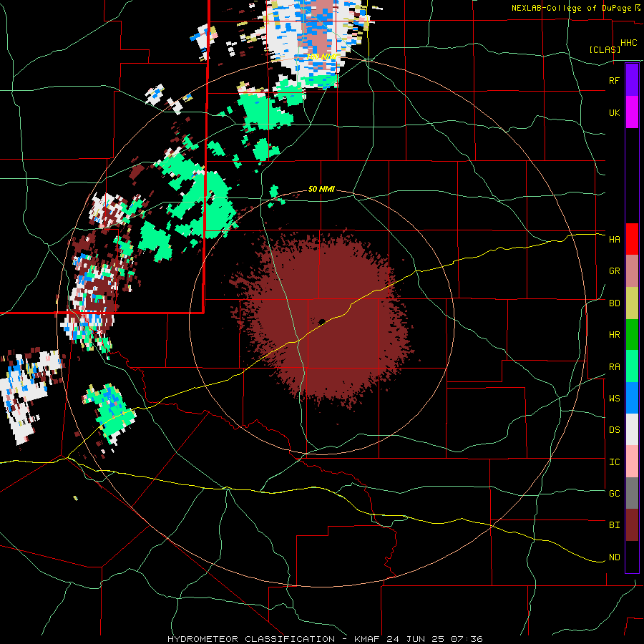Click the UK magenta legend swatch
644x644 pixels.
click(632, 112)
